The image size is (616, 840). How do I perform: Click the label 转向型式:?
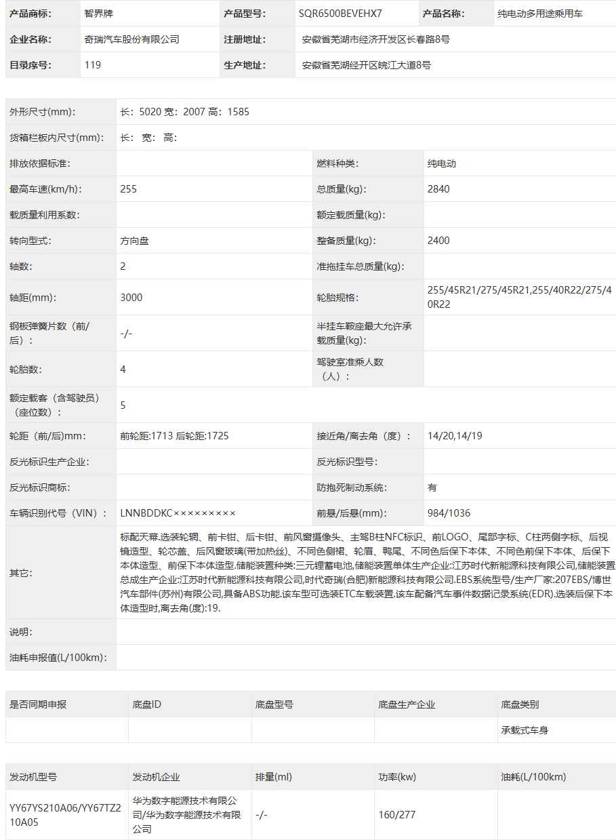30,241
